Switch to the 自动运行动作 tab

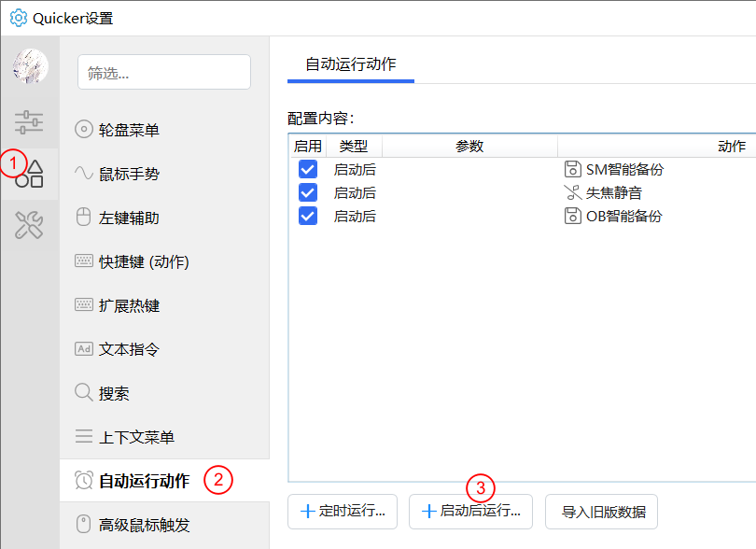pyautogui.click(x=351, y=64)
